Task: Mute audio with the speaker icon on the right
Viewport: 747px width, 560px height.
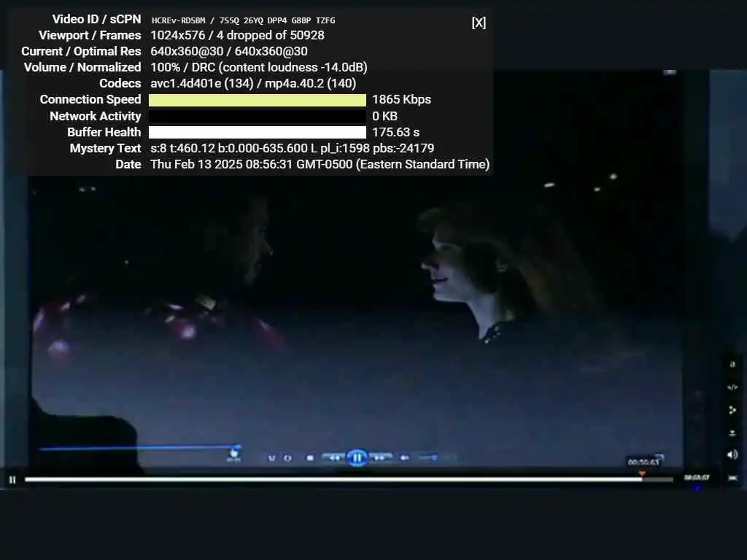Action: click(732, 455)
